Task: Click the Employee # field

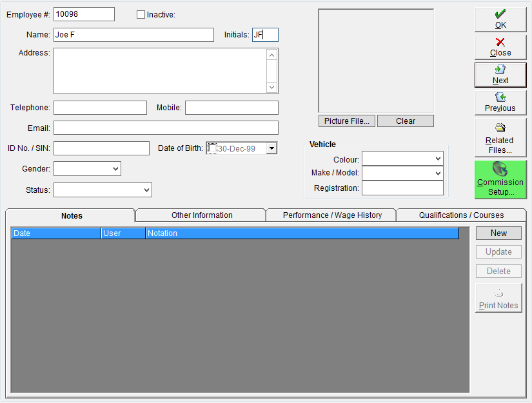Action: pos(84,14)
